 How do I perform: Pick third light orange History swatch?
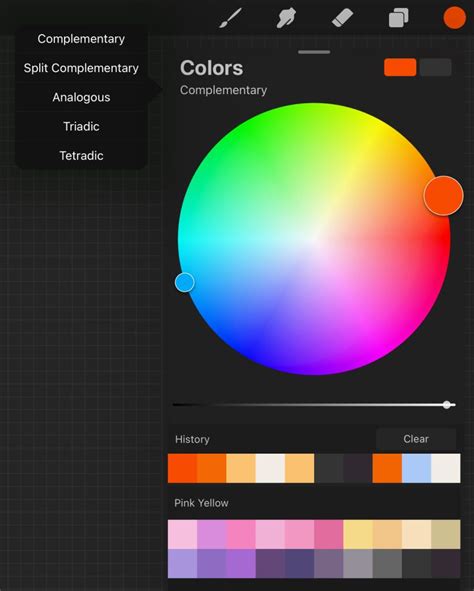(x=241, y=468)
